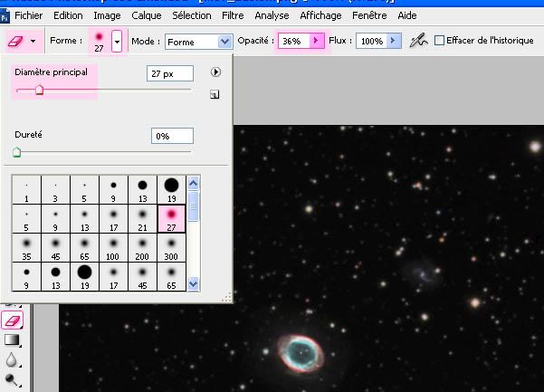This screenshot has width=544, height=392.
Task: Open the Fenêtre menu
Action: tap(369, 15)
